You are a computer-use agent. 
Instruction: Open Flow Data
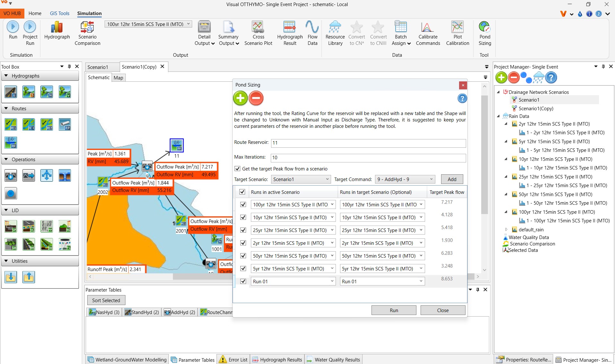(312, 33)
